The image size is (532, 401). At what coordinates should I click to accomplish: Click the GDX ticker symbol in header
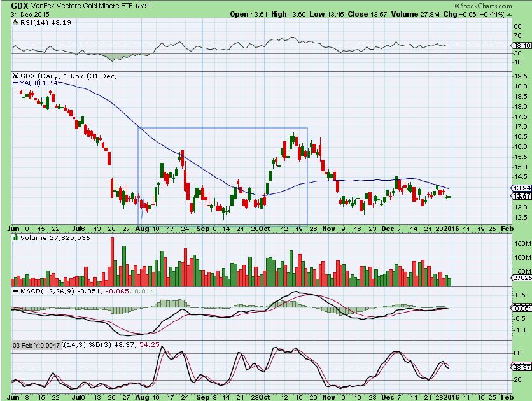pyautogui.click(x=19, y=6)
